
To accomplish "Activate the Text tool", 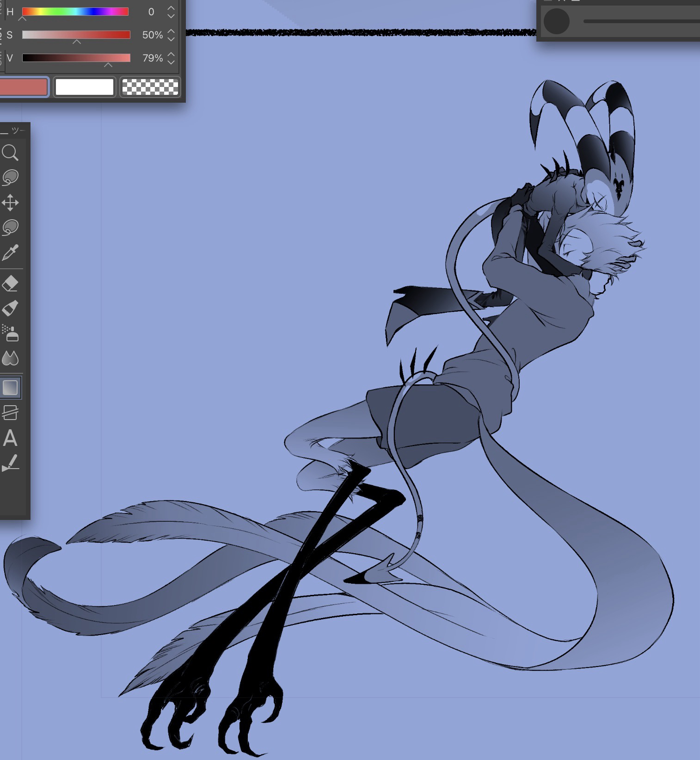I will tap(10, 438).
